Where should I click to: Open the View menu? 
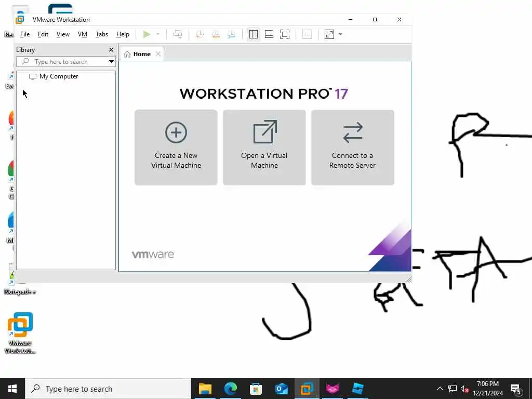(x=63, y=34)
